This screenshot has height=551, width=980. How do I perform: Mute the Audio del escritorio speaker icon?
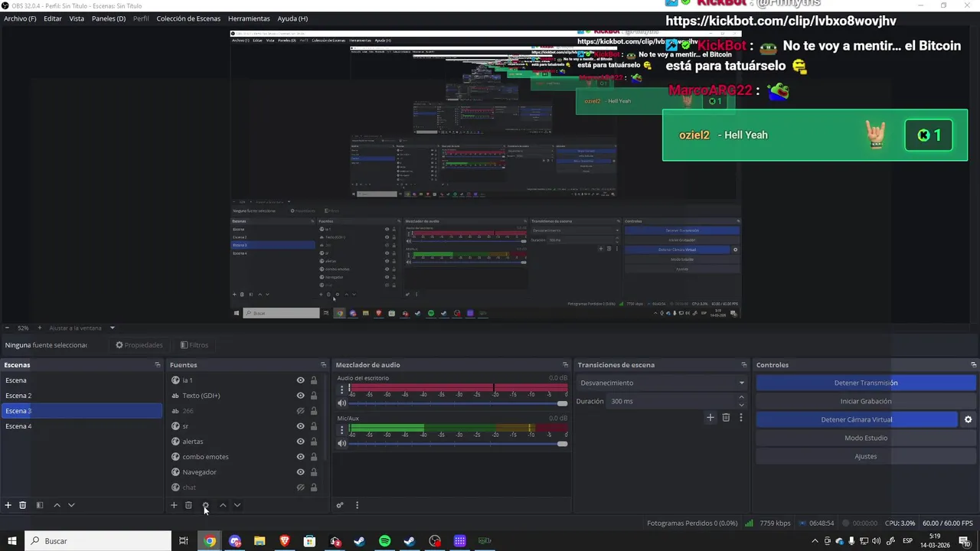pos(342,403)
